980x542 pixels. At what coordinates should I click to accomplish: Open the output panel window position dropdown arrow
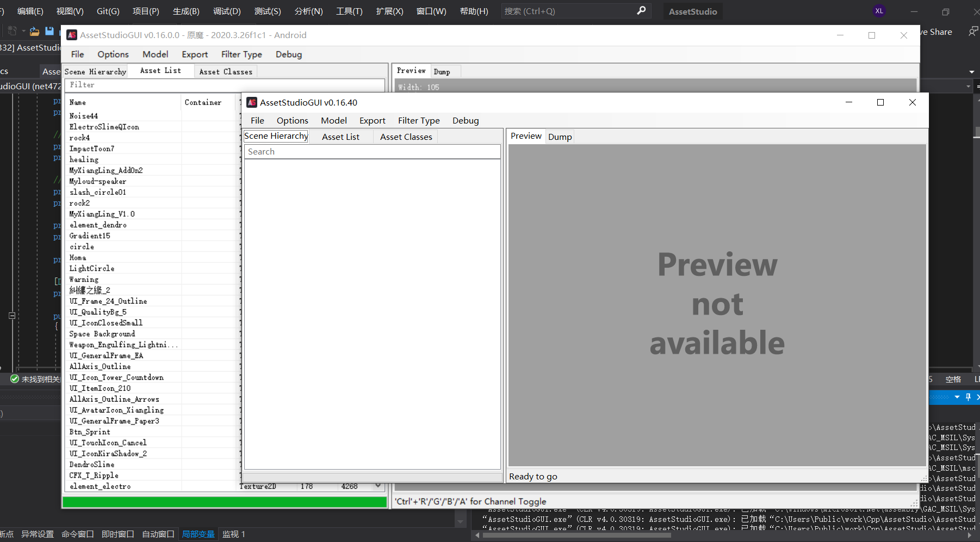click(x=957, y=397)
